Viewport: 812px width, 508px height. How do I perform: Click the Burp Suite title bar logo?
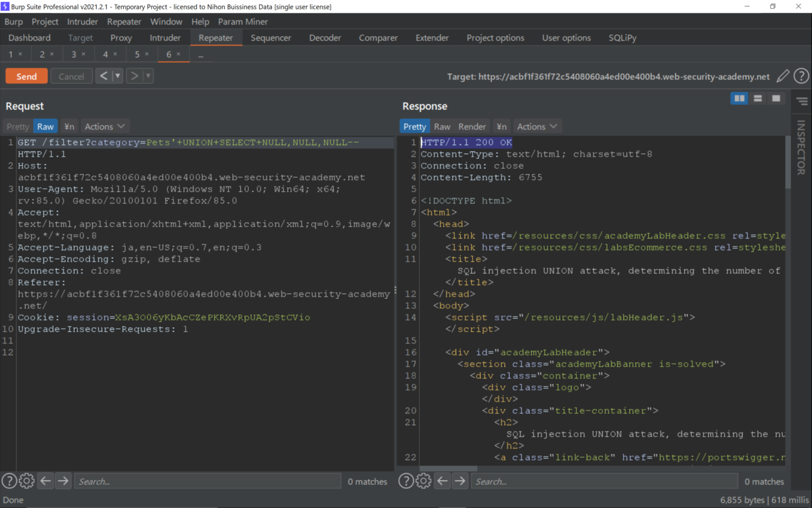click(5, 6)
